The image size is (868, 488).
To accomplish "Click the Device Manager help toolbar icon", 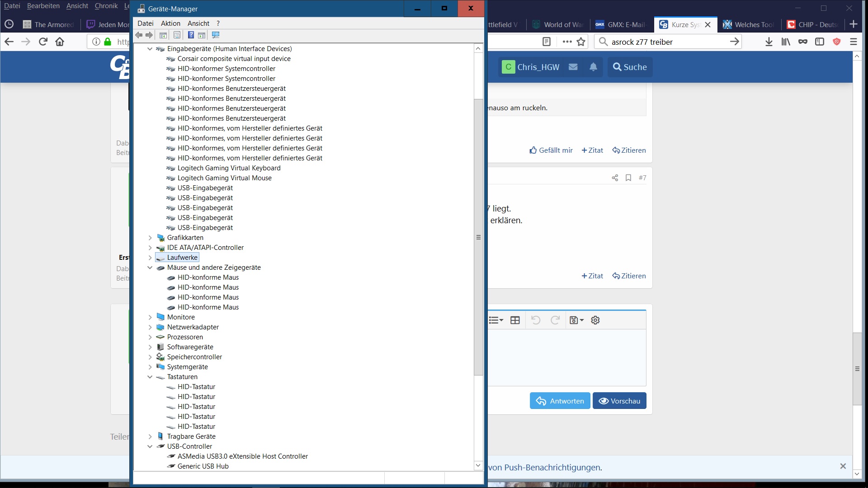I will point(191,35).
